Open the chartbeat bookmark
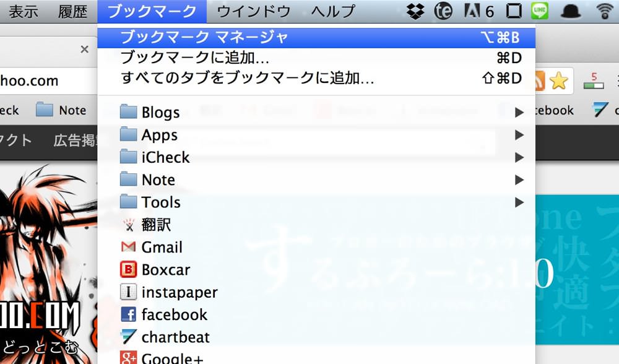619x364 pixels. (x=316, y=337)
